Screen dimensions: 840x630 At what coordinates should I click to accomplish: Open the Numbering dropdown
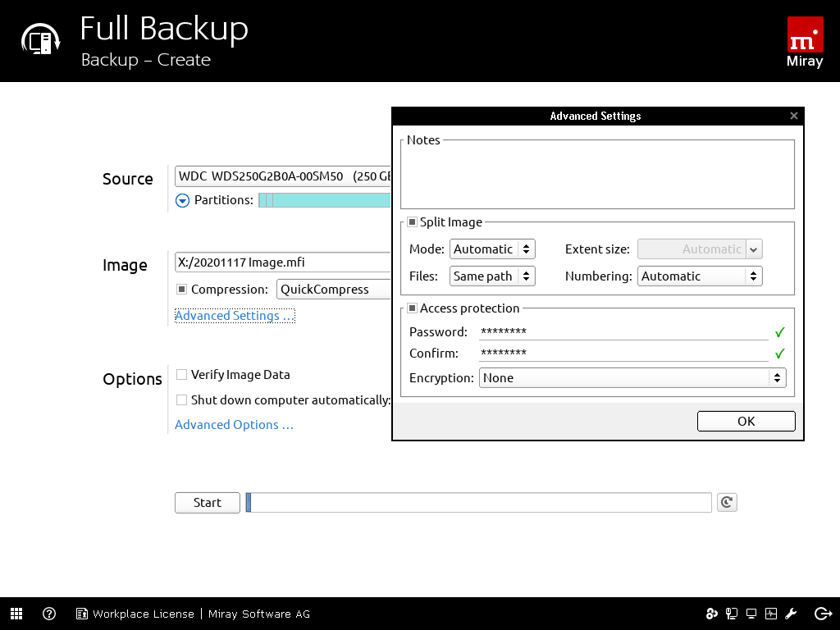700,276
